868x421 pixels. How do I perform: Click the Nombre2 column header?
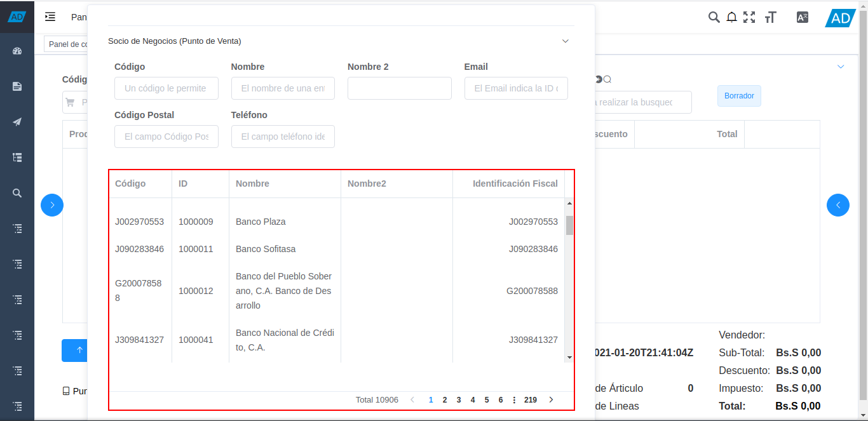click(x=397, y=184)
